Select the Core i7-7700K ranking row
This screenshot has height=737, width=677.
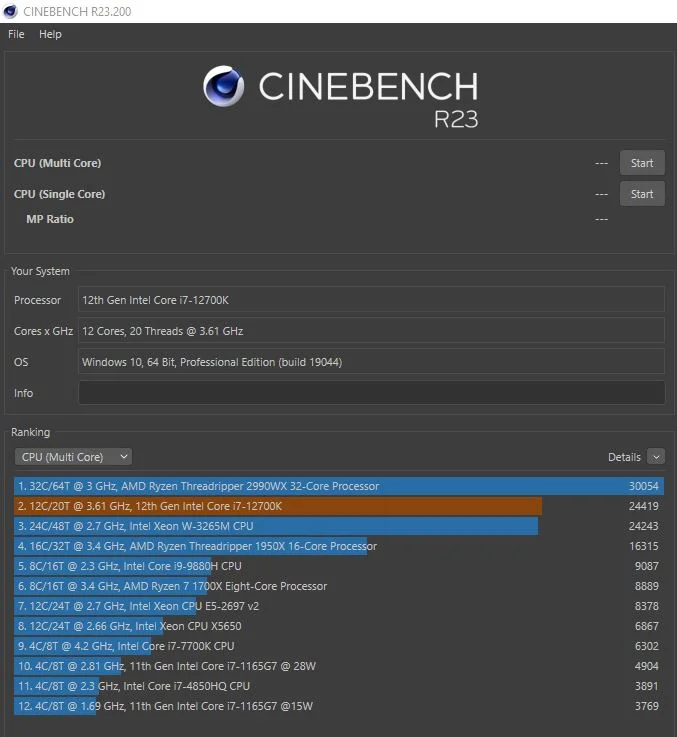(338, 646)
